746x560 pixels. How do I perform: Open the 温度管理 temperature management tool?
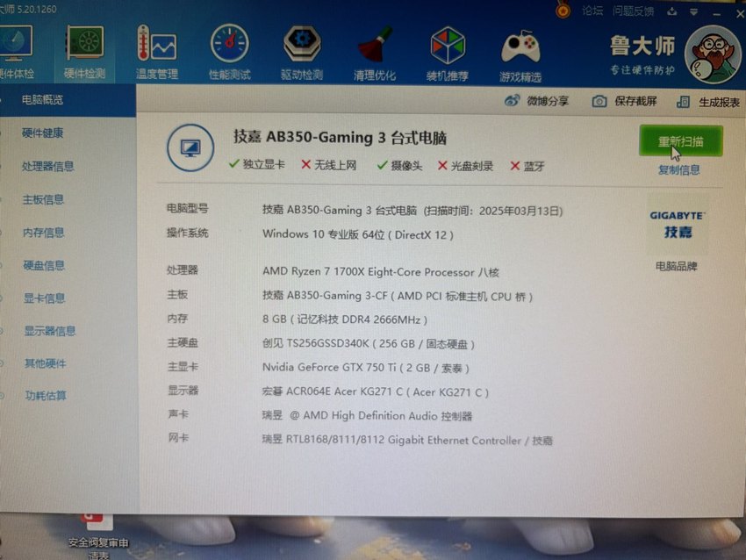point(157,53)
